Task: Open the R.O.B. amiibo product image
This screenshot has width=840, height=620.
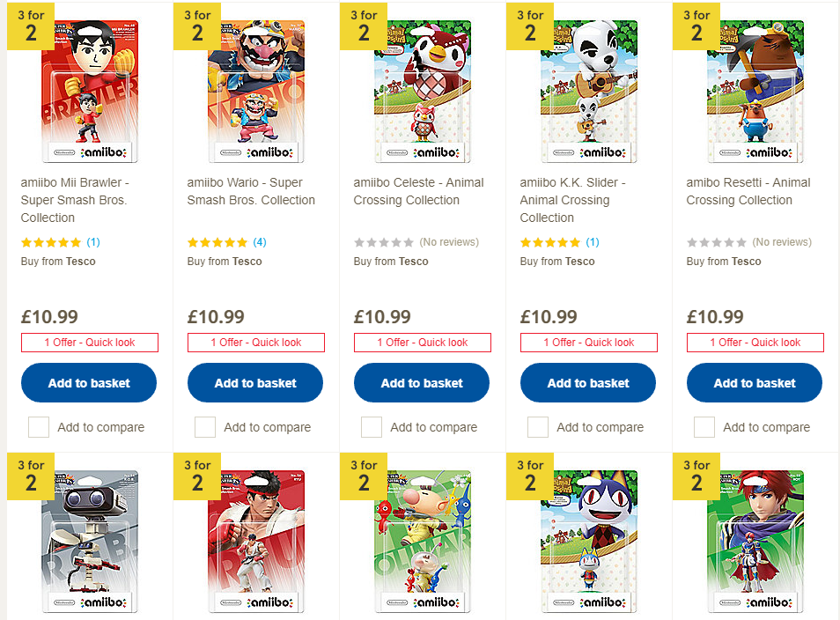Action: 90,542
